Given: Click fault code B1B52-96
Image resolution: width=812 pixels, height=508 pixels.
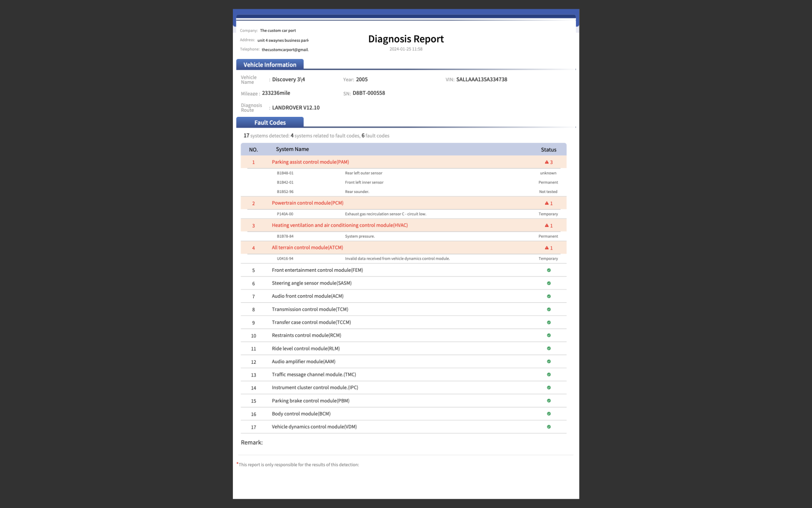Looking at the screenshot, I should [285, 192].
